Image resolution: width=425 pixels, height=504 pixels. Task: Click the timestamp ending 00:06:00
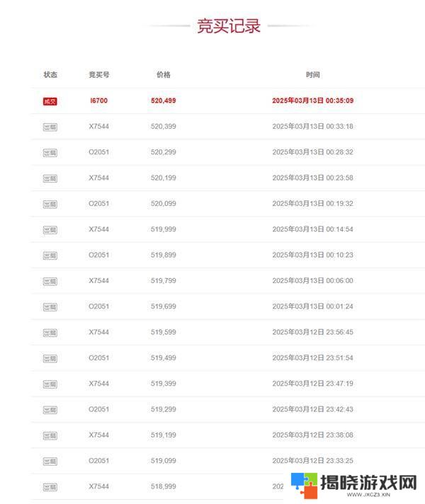[x=312, y=280]
